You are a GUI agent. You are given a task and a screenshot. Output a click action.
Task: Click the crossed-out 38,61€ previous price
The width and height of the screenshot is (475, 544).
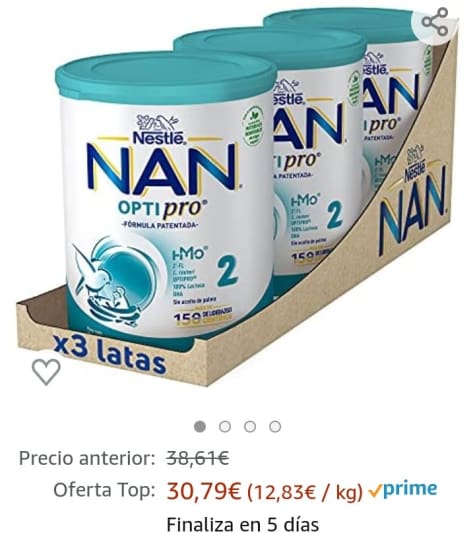pos(198,458)
